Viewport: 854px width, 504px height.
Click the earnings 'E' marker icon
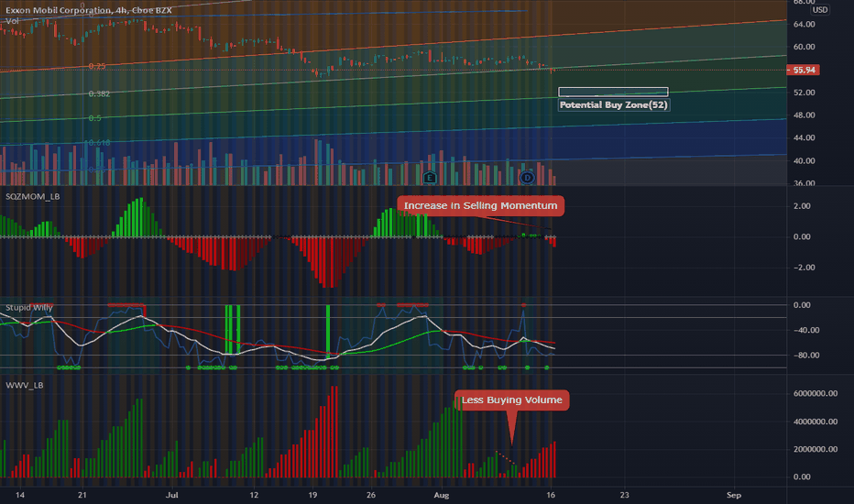429,177
